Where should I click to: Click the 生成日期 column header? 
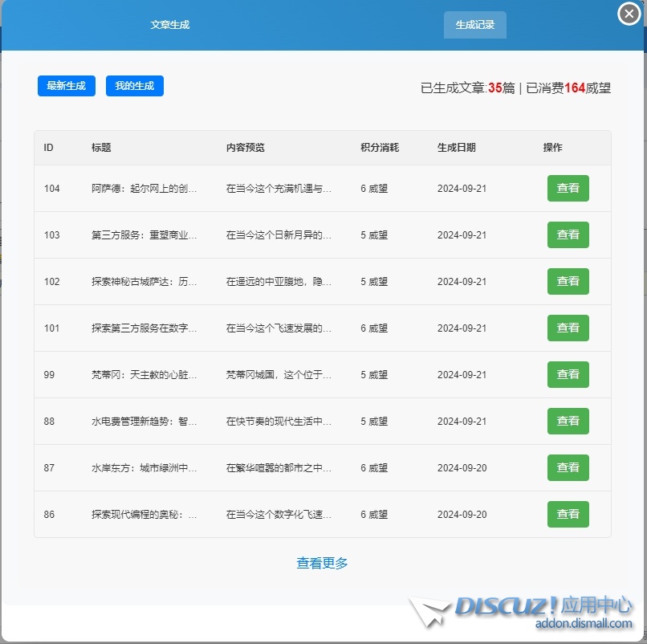tap(456, 148)
